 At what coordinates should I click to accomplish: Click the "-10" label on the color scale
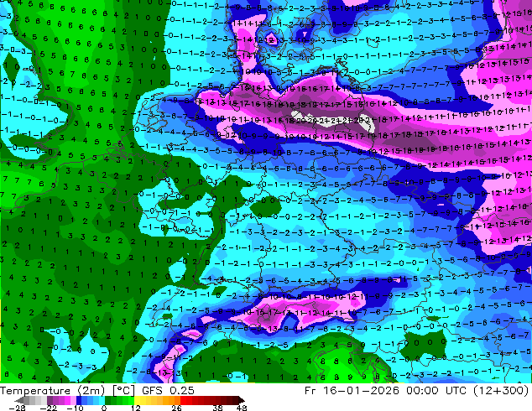tap(75, 408)
